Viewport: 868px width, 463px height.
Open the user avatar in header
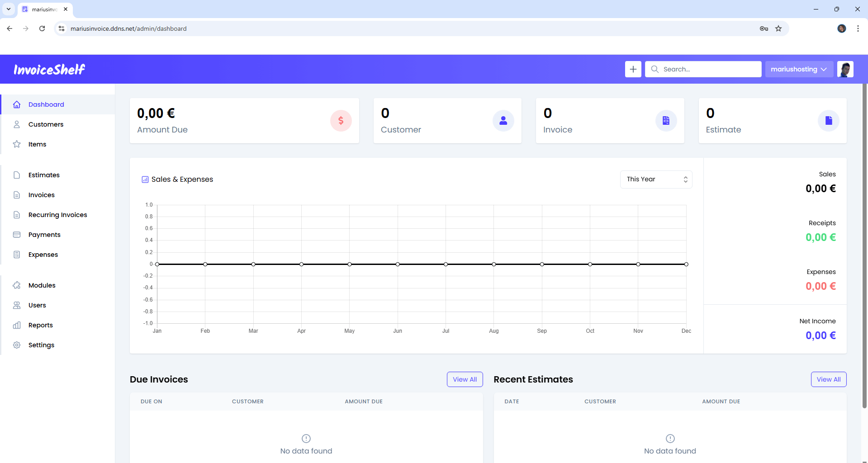click(x=845, y=69)
